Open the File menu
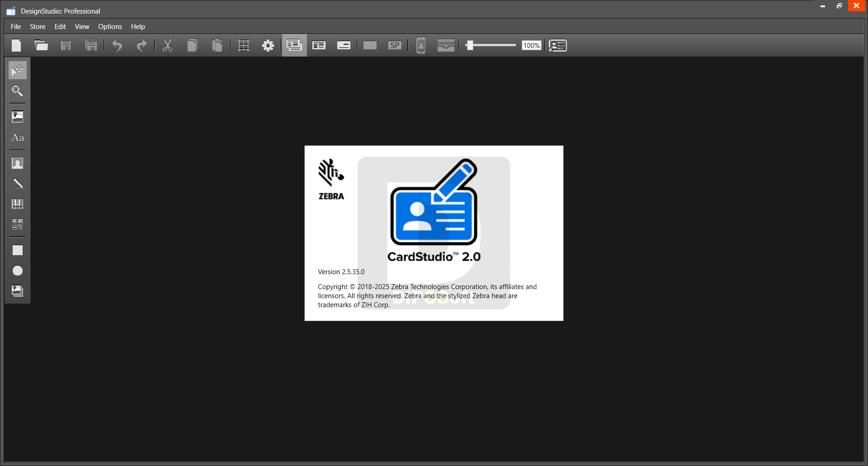 tap(16, 27)
